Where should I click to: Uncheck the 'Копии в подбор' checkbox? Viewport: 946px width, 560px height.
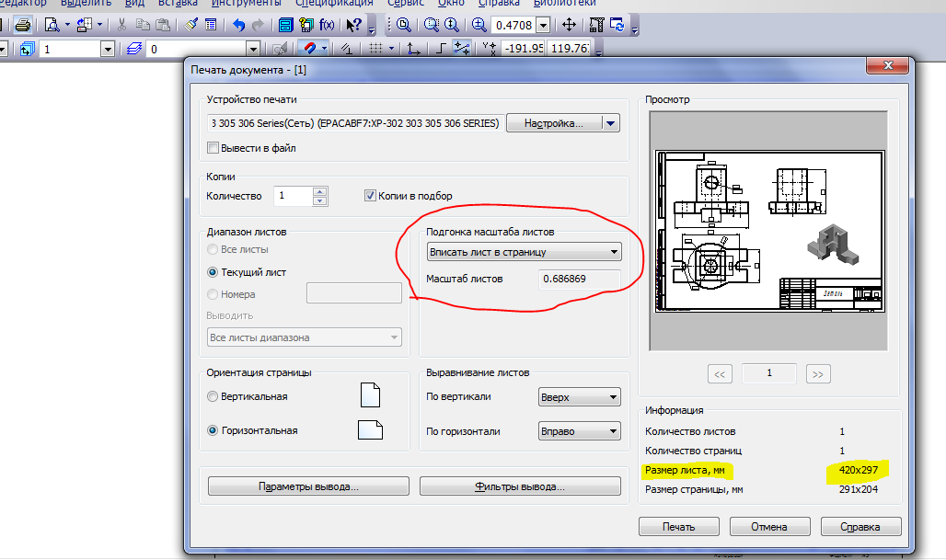point(371,195)
